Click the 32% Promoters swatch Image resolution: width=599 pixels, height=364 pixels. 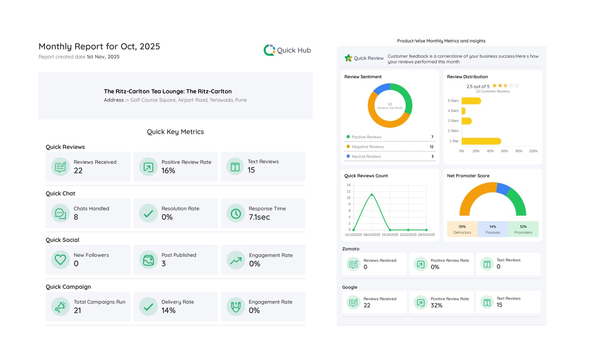pyautogui.click(x=523, y=229)
